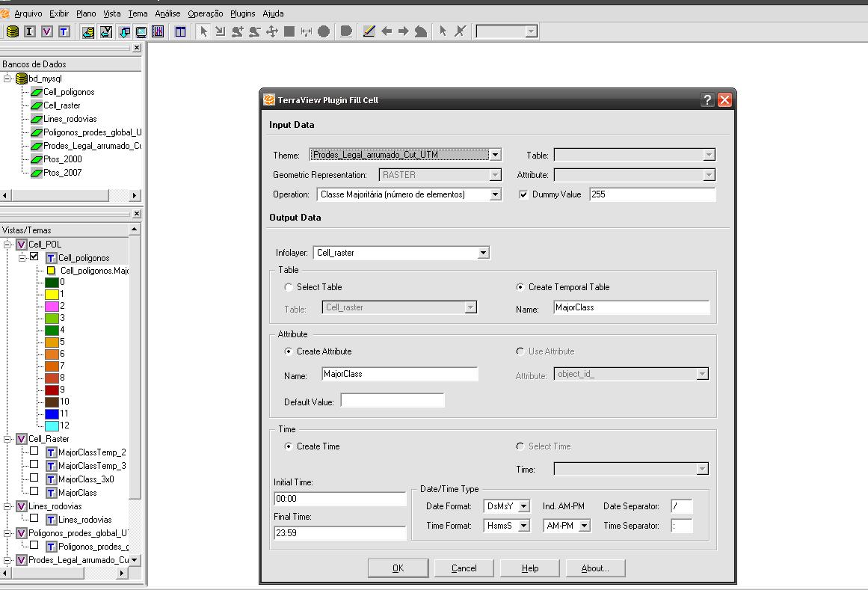This screenshot has height=590, width=868.
Task: Choose the Select Table radio button
Action: [x=289, y=287]
